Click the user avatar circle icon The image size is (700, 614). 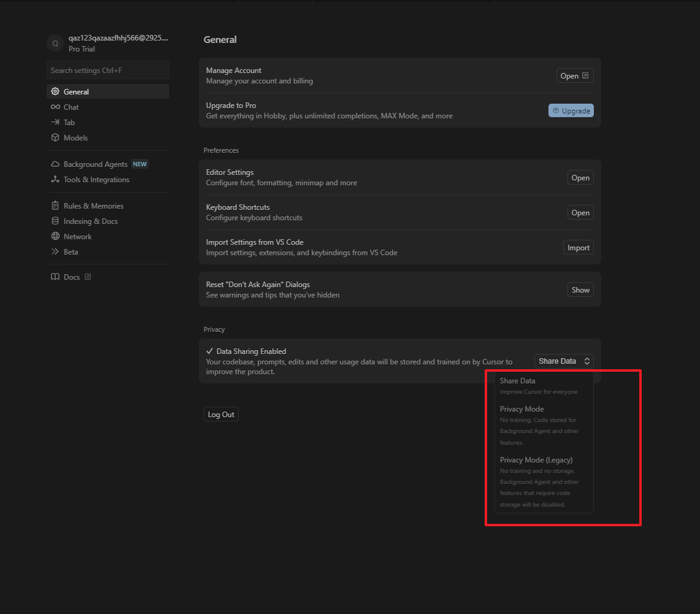[55, 44]
